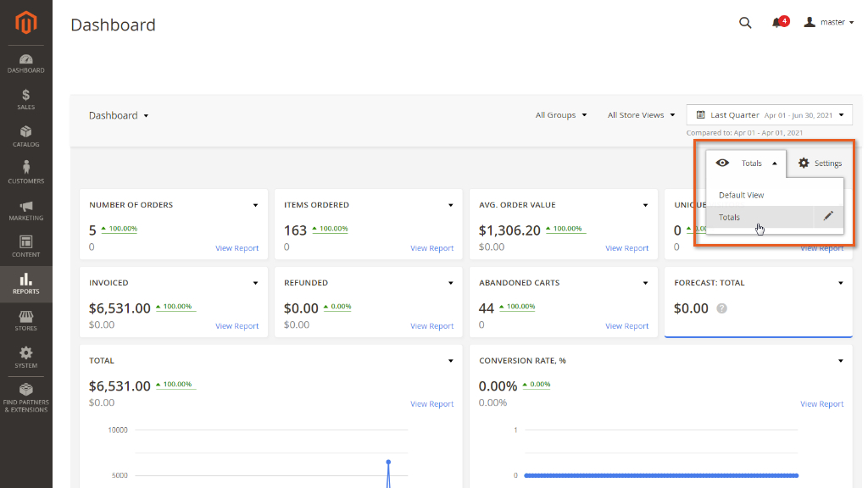
Task: Open the Marketing sidebar menu
Action: pyautogui.click(x=26, y=210)
